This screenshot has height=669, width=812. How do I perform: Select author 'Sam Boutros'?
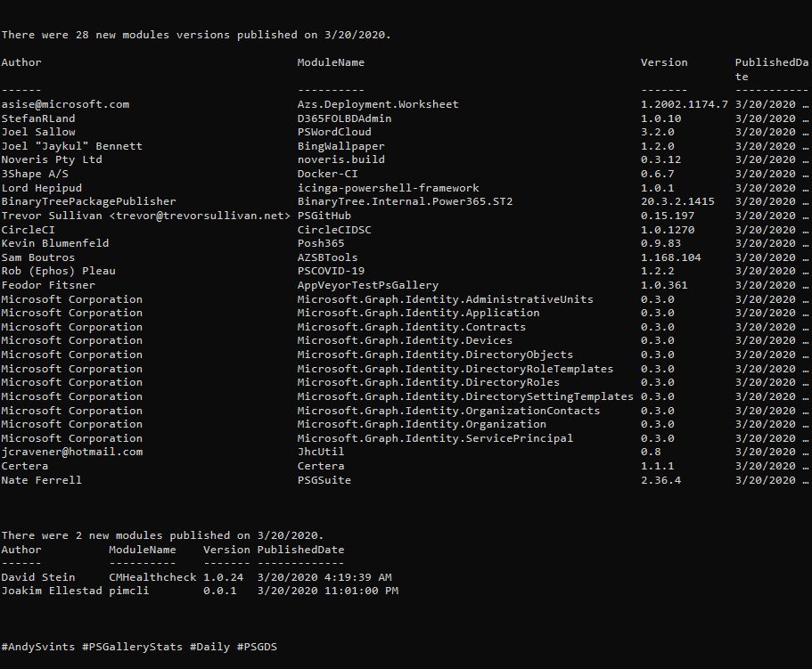(x=37, y=257)
